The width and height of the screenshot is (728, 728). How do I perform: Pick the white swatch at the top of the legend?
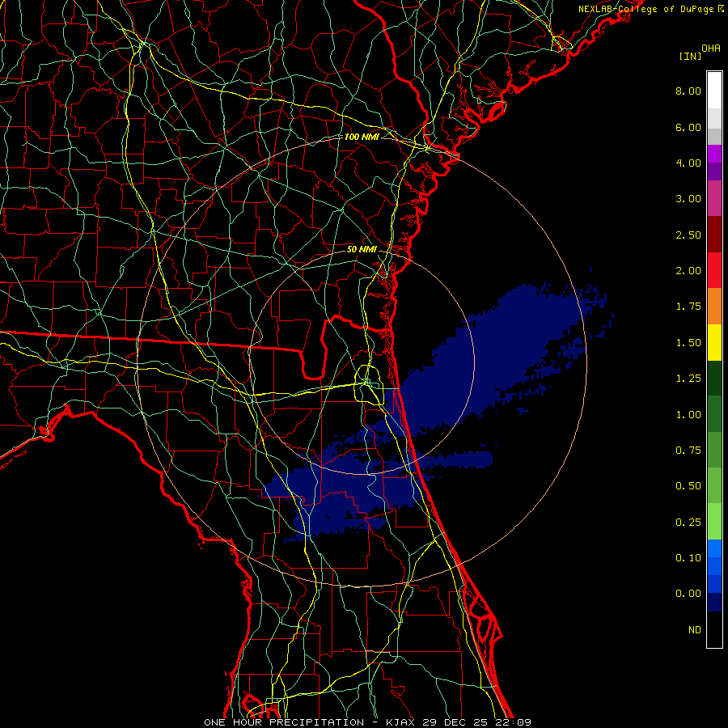click(x=714, y=91)
